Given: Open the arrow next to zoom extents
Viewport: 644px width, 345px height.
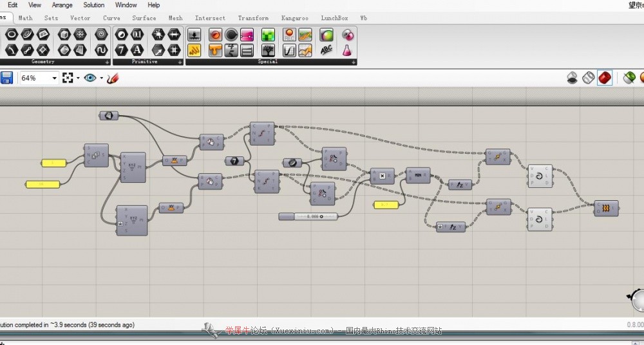Looking at the screenshot, I should [x=78, y=78].
